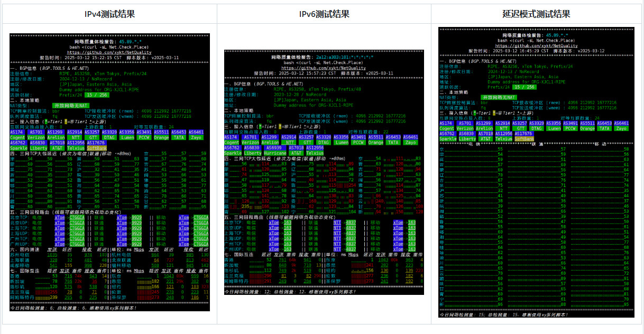Click the GitHub NetQuality URL in IPv4 report
The width and height of the screenshot is (644, 334).
click(109, 53)
